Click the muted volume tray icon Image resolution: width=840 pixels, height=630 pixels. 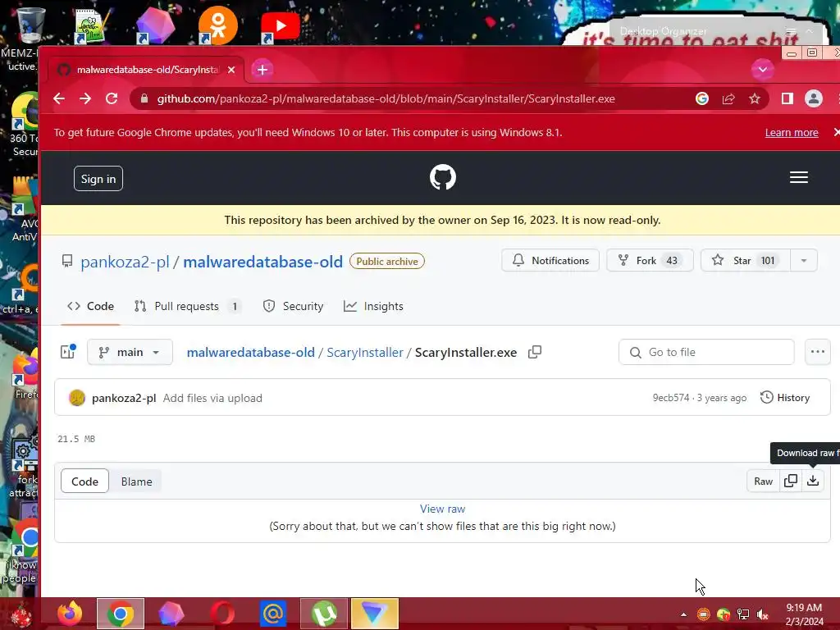coord(762,614)
